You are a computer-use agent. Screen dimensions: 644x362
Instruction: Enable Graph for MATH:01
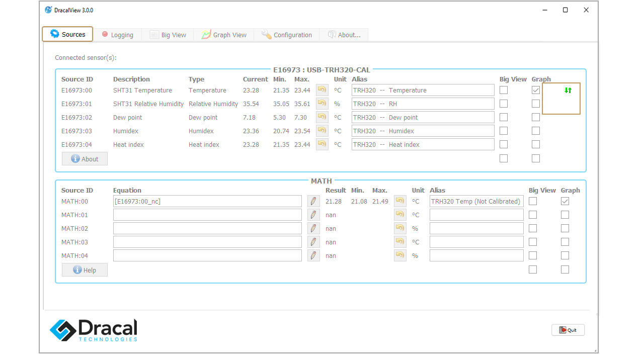coord(565,215)
